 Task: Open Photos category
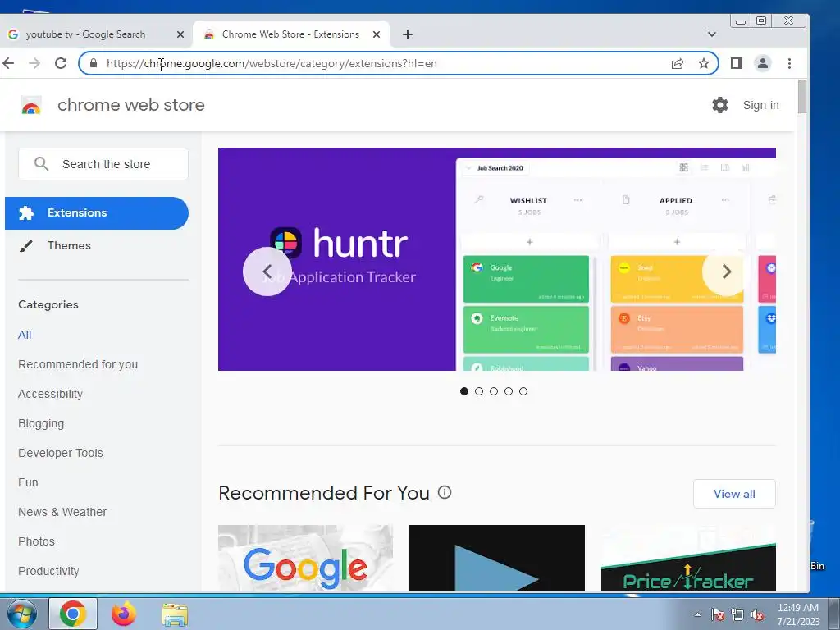[36, 541]
